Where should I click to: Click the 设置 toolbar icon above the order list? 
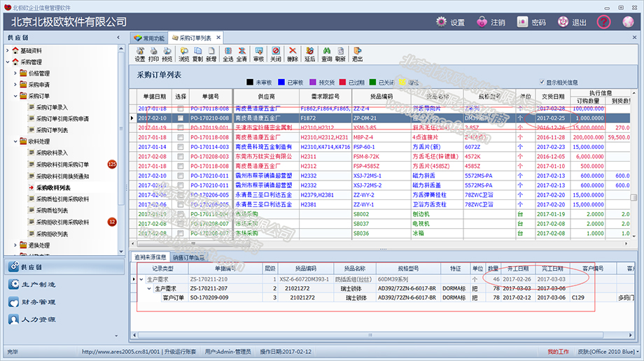pyautogui.click(x=140, y=54)
